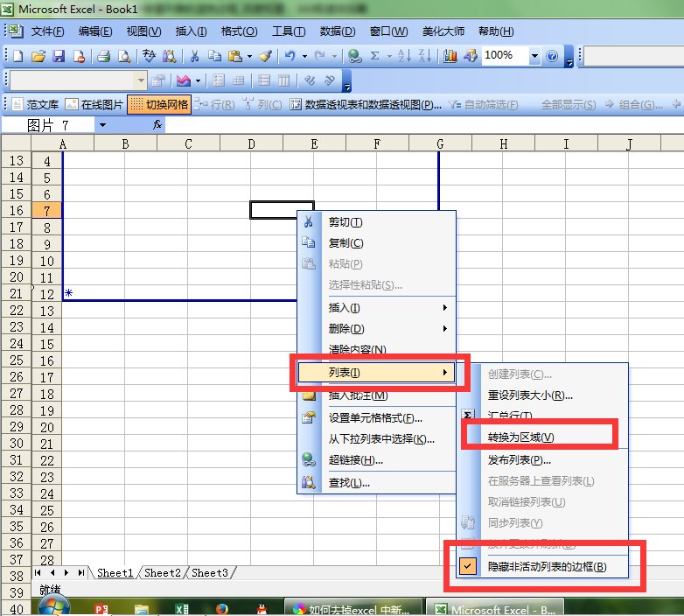Viewport: 684px width, 616px height.
Task: Open the Undo history dropdown arrow
Action: 304,56
